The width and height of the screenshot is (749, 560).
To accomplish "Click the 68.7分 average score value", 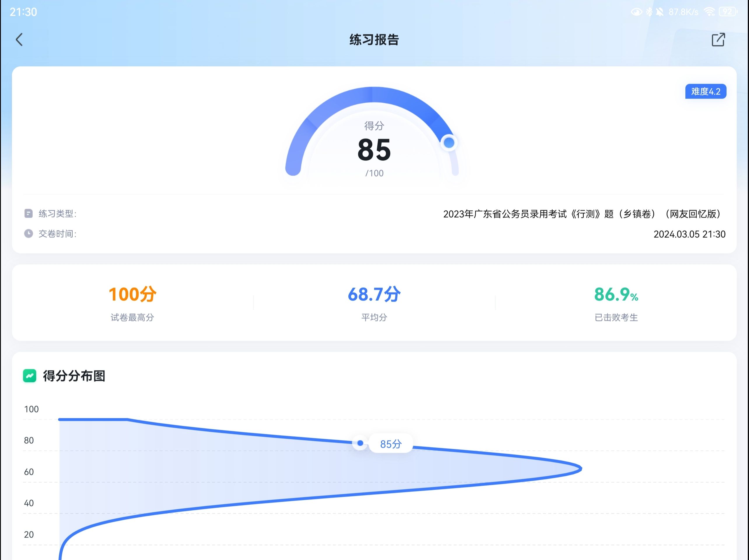I will tap(374, 294).
